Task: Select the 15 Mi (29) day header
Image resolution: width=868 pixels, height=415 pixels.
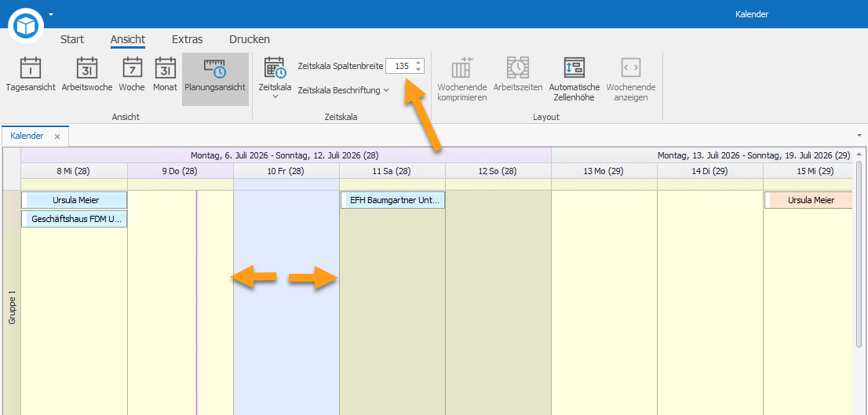Action: [808, 171]
